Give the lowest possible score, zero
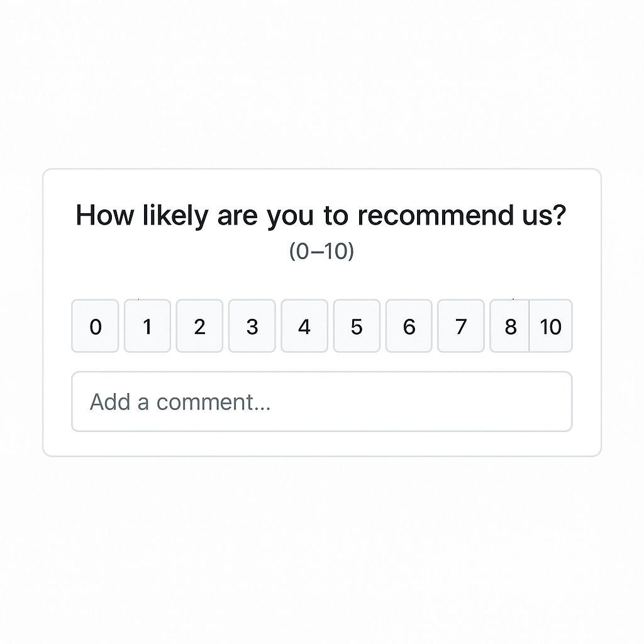Image resolution: width=644 pixels, height=644 pixels. click(95, 326)
